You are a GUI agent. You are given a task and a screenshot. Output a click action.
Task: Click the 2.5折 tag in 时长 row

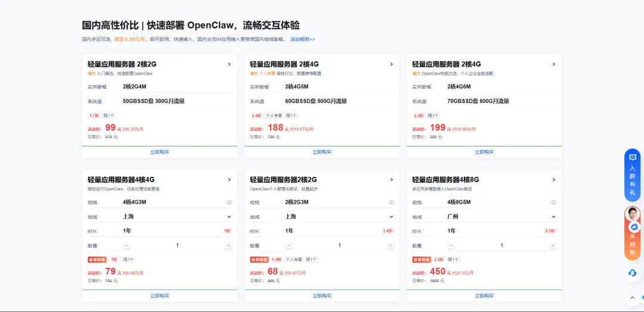550,231
